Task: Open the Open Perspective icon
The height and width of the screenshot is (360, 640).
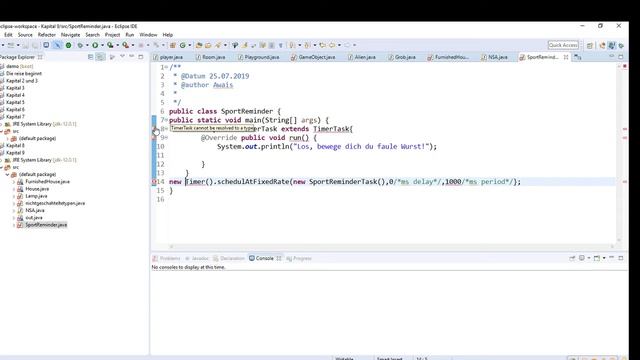Action: [590, 45]
